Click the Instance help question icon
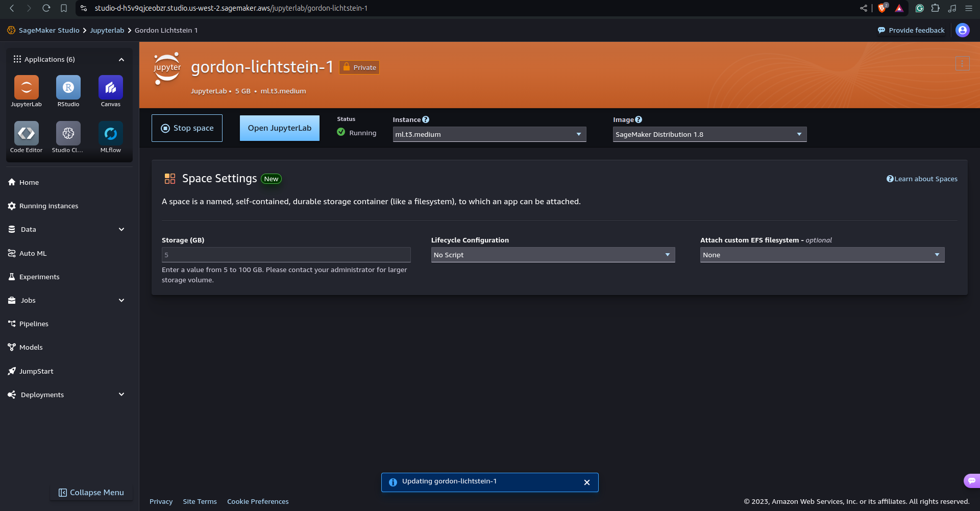This screenshot has height=511, width=980. tap(426, 119)
